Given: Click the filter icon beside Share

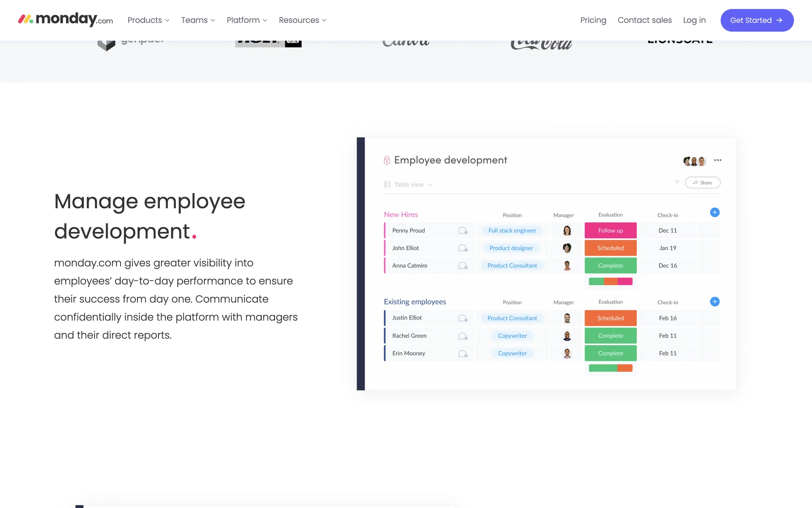Looking at the screenshot, I should coord(677,182).
